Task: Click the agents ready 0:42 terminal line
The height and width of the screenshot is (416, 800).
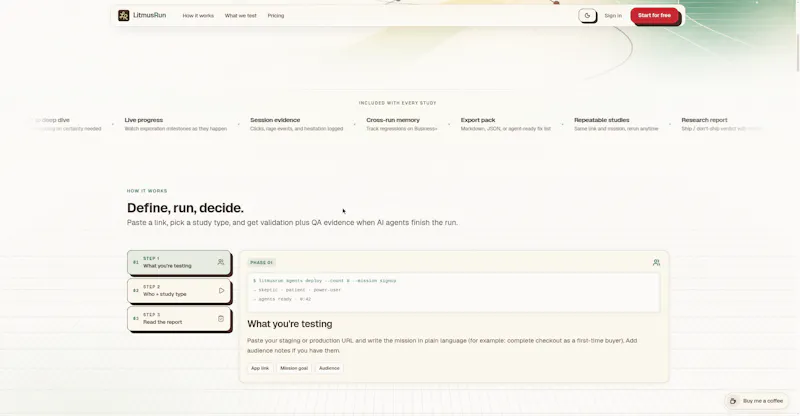Action: click(282, 299)
